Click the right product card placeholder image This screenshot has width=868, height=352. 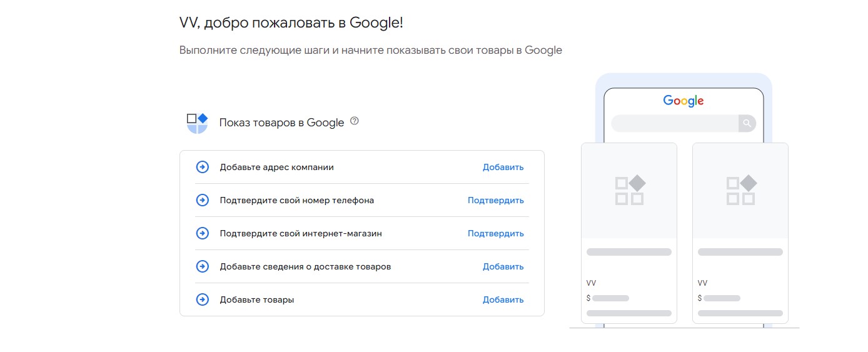(740, 190)
